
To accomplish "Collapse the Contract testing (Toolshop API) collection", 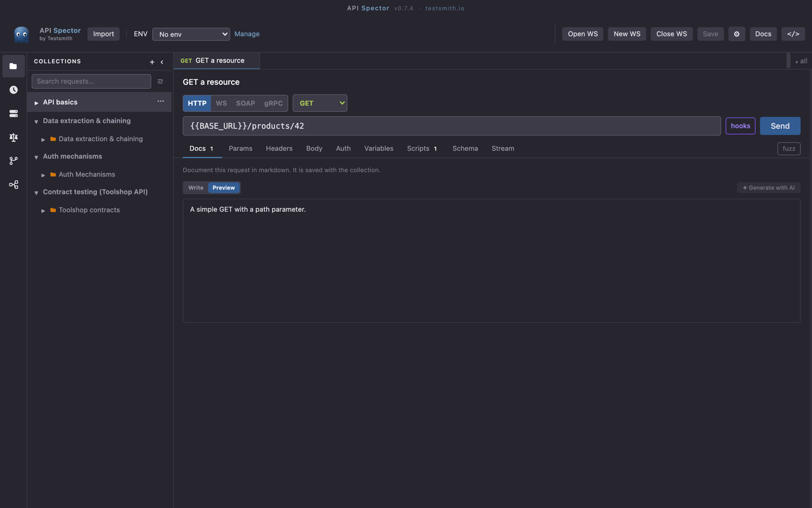I will click(x=37, y=193).
